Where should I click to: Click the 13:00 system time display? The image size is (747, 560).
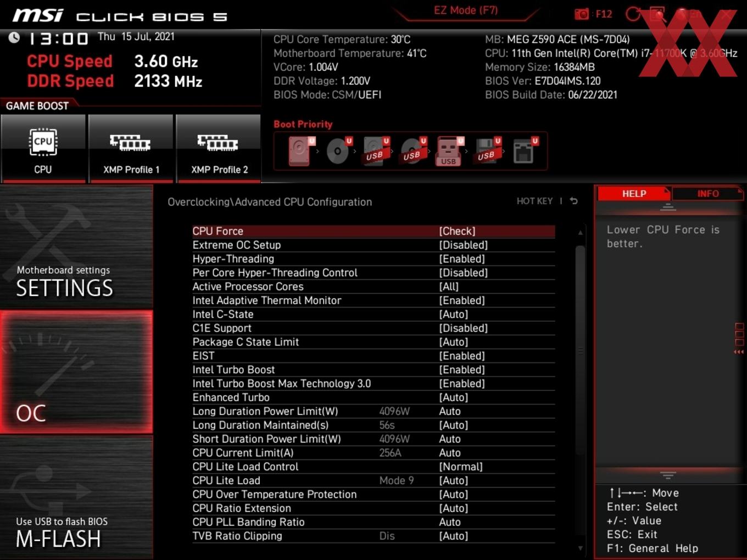[x=58, y=39]
